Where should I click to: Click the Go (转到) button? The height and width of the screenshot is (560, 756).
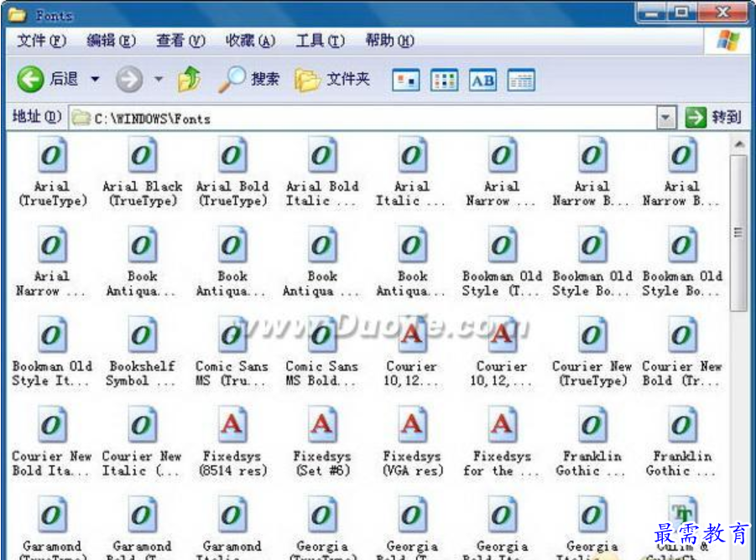(713, 117)
